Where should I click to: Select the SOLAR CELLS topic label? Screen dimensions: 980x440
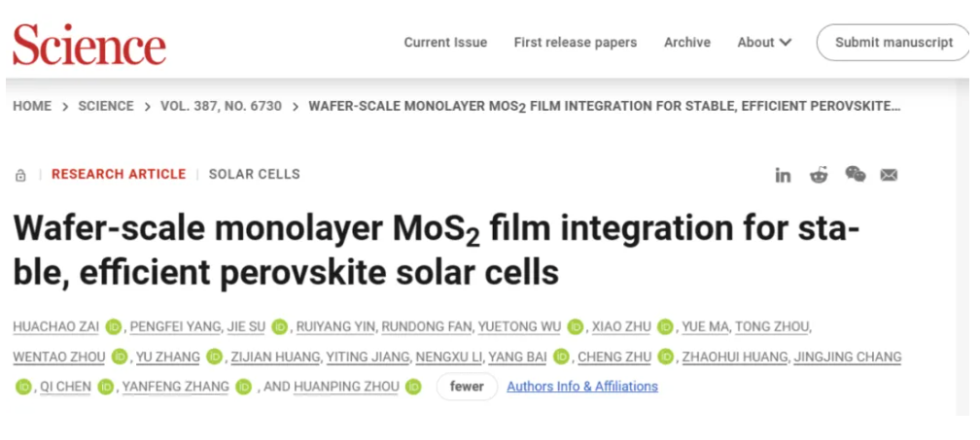(255, 174)
